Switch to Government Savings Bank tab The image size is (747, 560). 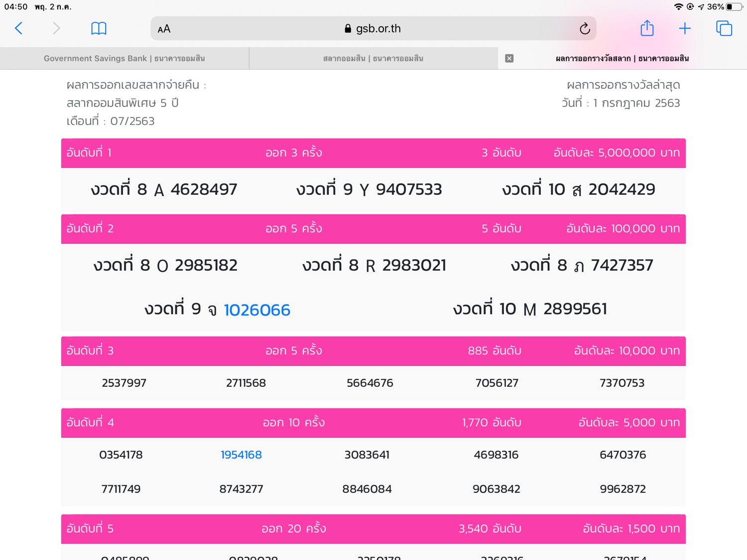[x=124, y=58]
